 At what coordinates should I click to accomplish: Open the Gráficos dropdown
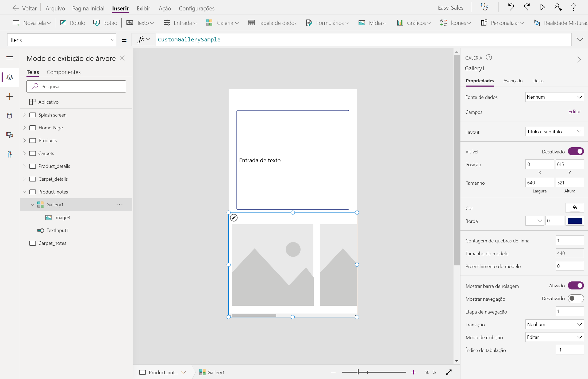pyautogui.click(x=414, y=23)
